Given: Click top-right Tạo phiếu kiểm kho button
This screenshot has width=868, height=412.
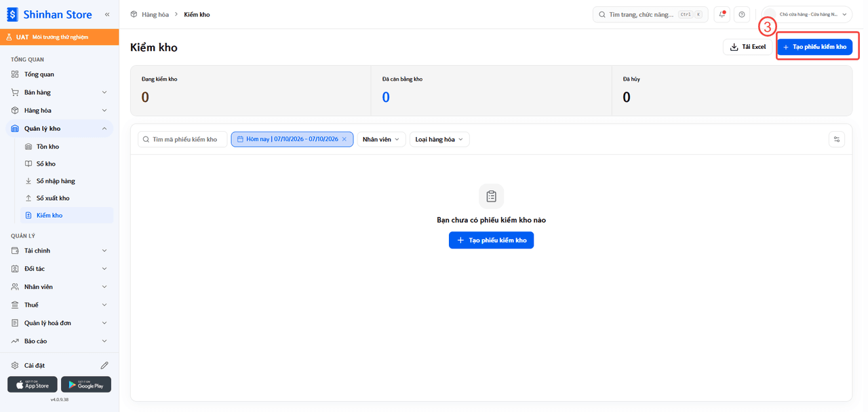Looking at the screenshot, I should coord(814,47).
